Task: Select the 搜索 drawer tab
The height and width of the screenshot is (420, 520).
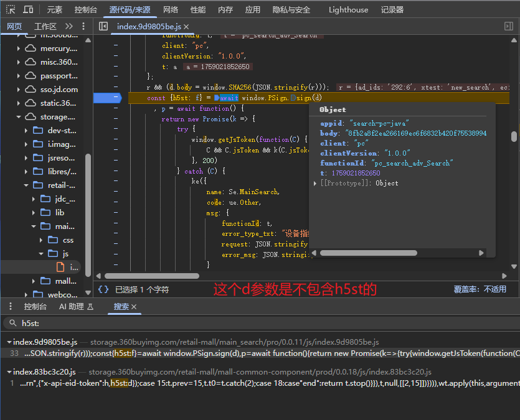Action: [x=121, y=307]
